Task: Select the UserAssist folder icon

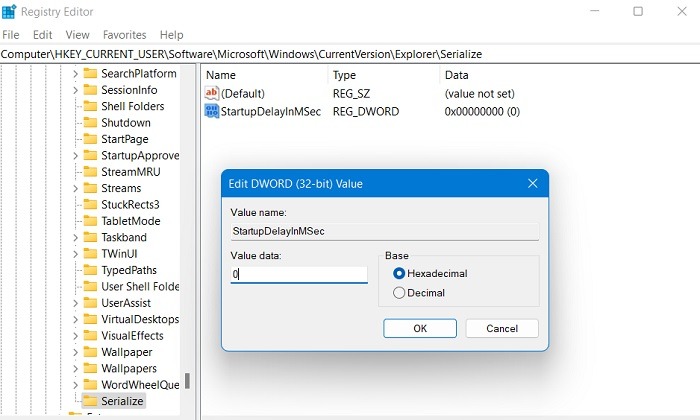Action: [x=90, y=303]
